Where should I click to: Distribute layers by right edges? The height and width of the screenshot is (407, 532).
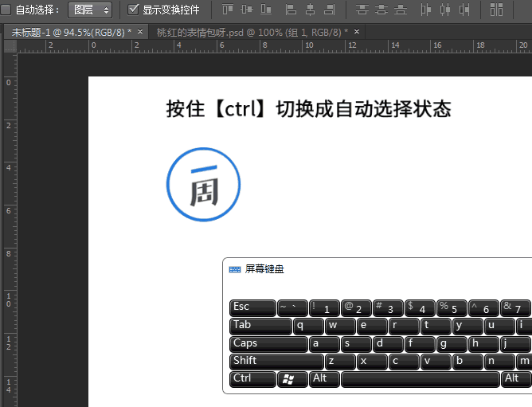coord(464,10)
